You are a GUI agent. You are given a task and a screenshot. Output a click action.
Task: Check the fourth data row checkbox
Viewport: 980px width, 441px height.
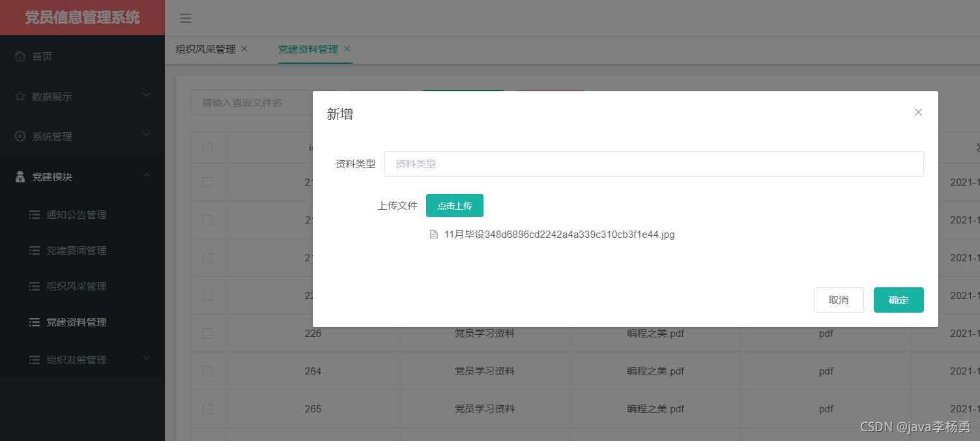coord(208,296)
